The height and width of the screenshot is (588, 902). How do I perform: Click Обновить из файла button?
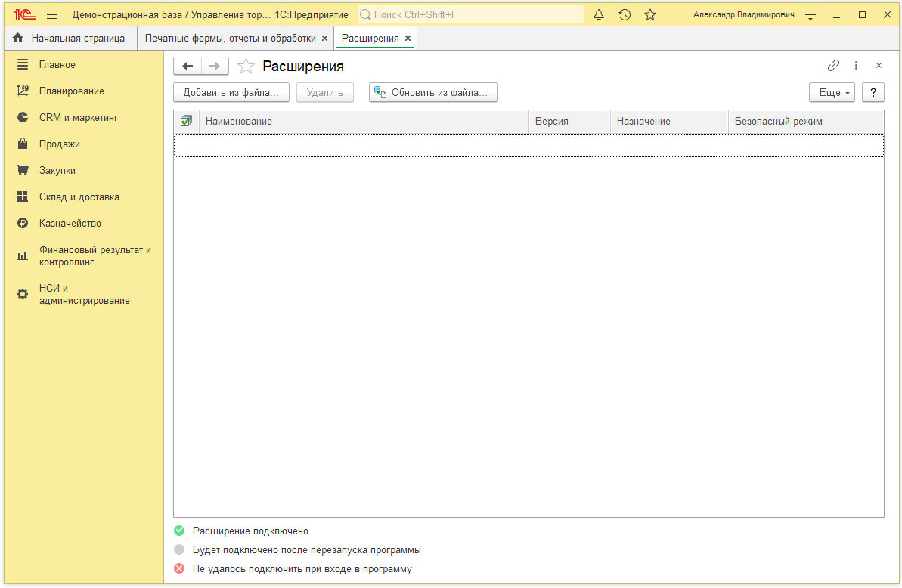coord(433,93)
